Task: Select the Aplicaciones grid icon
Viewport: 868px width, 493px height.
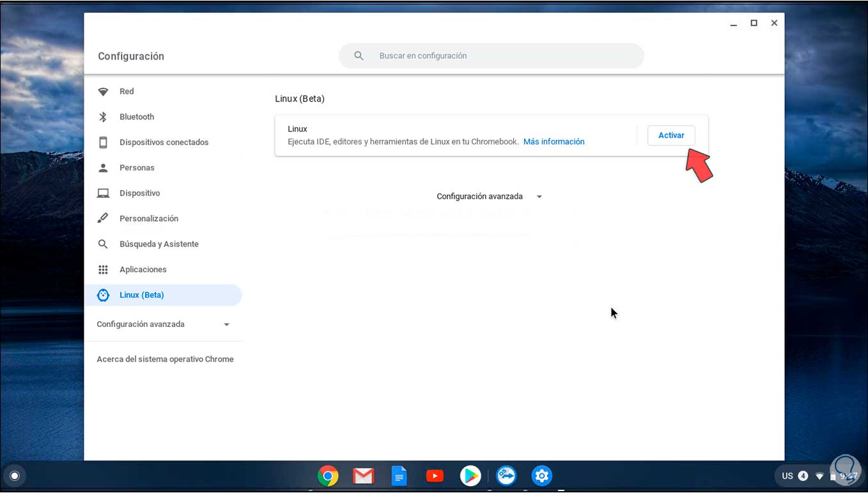Action: pyautogui.click(x=103, y=269)
